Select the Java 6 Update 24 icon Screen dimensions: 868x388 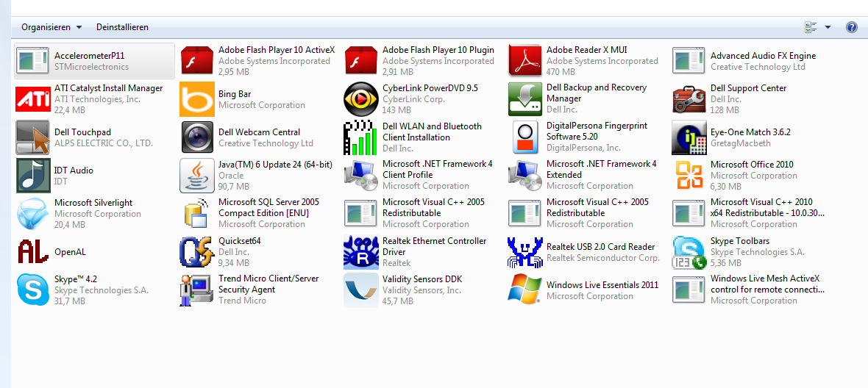197,175
